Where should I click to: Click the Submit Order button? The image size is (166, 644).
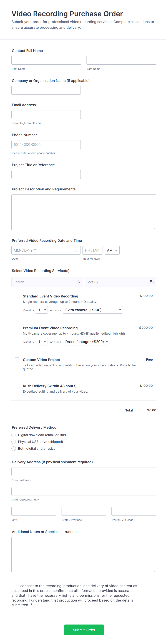coord(84,630)
